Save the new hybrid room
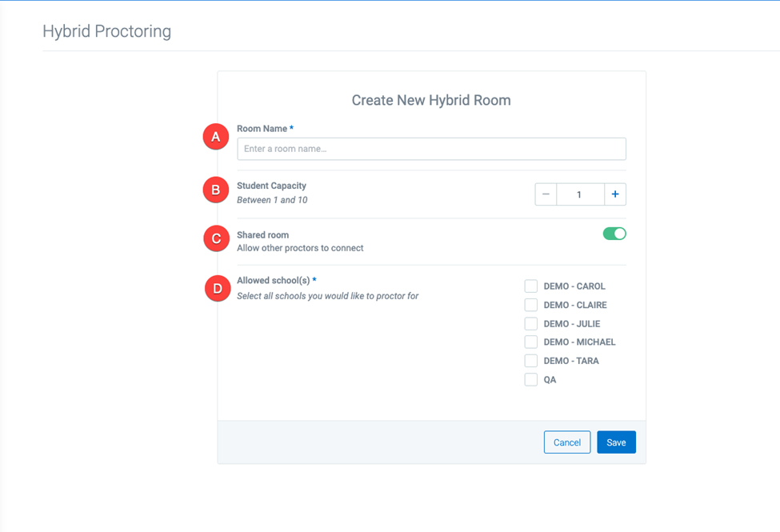 point(616,442)
